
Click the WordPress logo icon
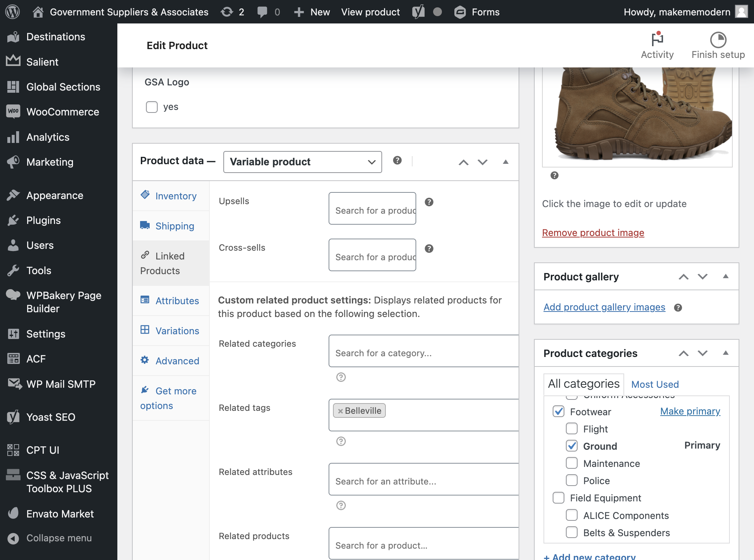pos(12,12)
